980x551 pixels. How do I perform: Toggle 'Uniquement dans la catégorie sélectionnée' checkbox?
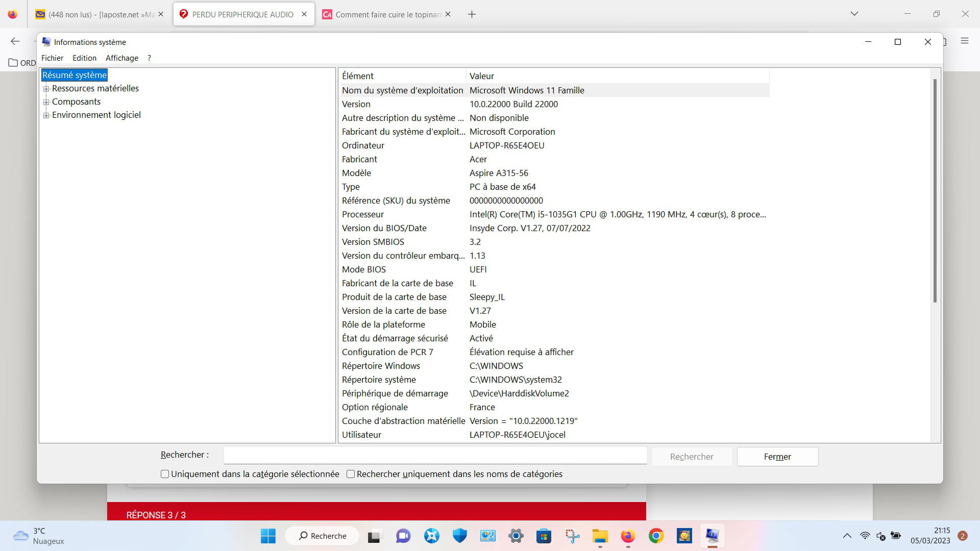coord(165,474)
